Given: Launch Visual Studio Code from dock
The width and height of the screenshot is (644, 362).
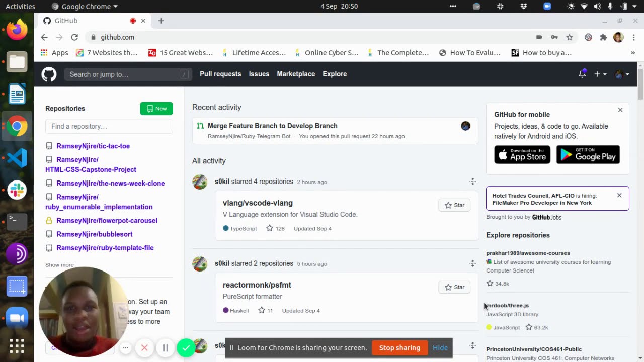Looking at the screenshot, I should tap(17, 158).
